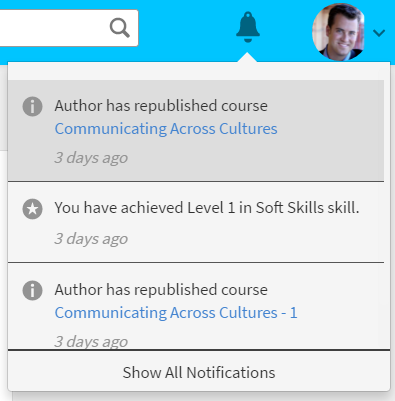Click Show All Notifications
Viewport: 395px width, 401px height.
(199, 372)
